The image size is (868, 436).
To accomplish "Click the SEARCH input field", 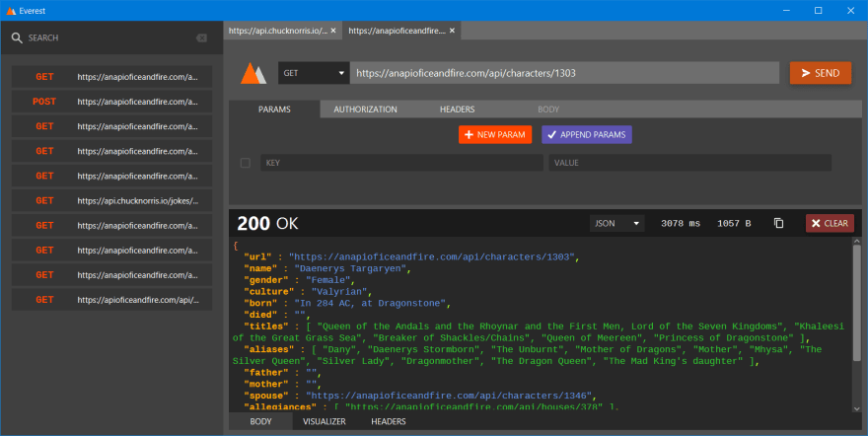I will point(110,37).
